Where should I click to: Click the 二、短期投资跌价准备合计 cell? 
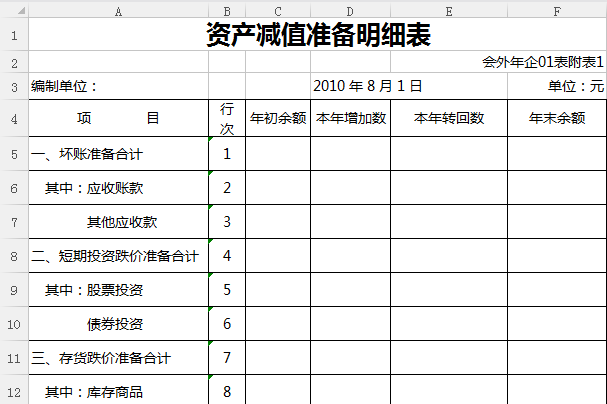tap(118, 256)
